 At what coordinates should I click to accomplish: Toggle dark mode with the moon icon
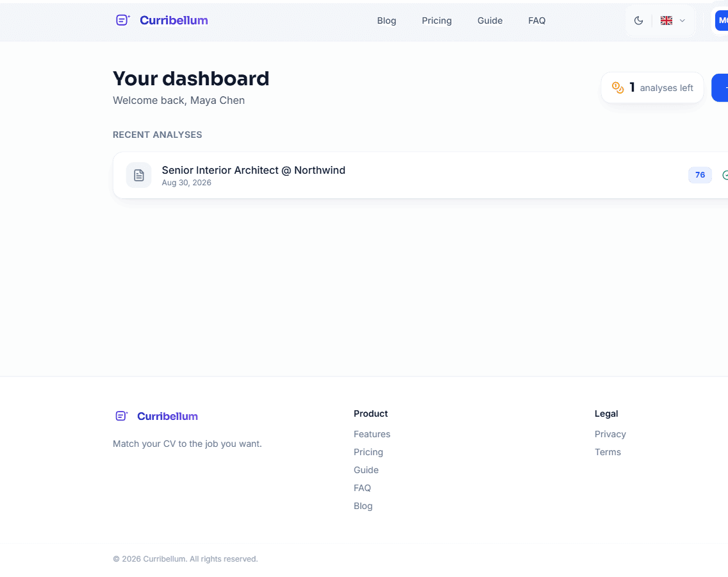pyautogui.click(x=638, y=21)
